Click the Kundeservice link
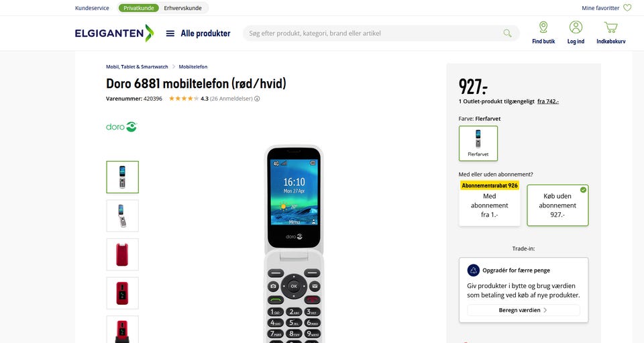Viewport: 644px width, 343px height. point(92,8)
